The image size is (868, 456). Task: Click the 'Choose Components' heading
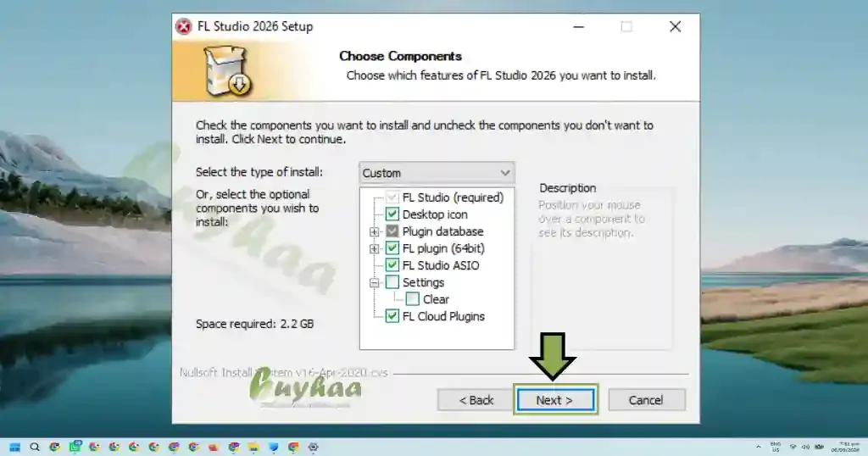point(400,57)
